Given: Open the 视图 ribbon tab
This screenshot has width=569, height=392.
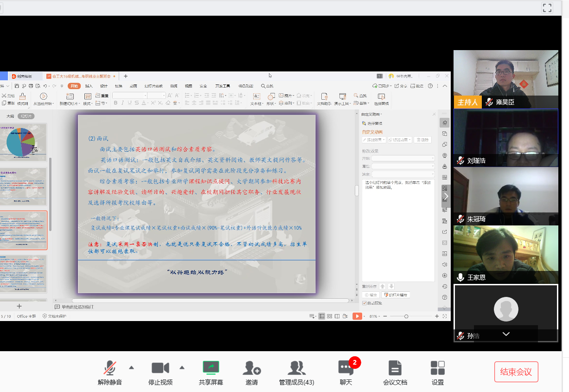Looking at the screenshot, I should (188, 86).
